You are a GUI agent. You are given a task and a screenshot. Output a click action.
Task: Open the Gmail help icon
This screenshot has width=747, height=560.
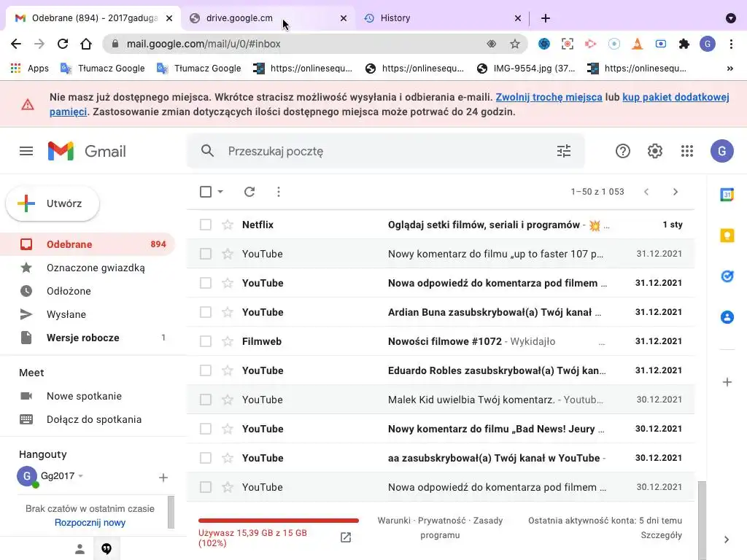tap(623, 151)
